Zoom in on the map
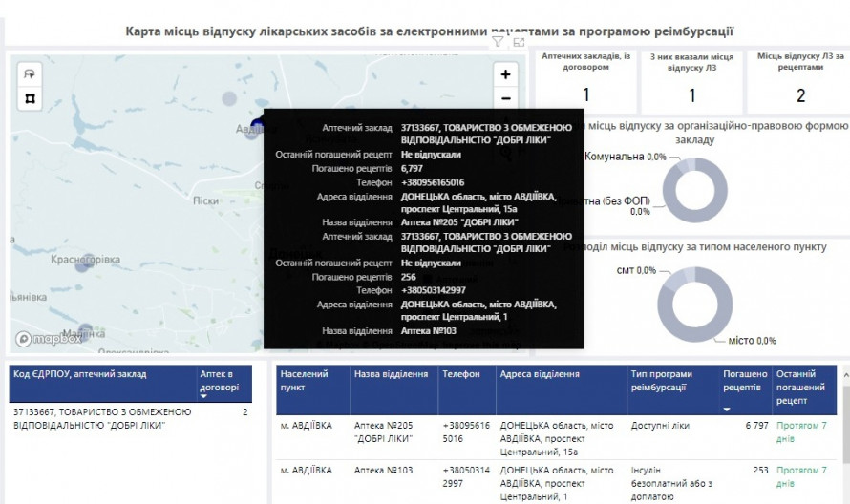850x504 pixels. [x=505, y=74]
